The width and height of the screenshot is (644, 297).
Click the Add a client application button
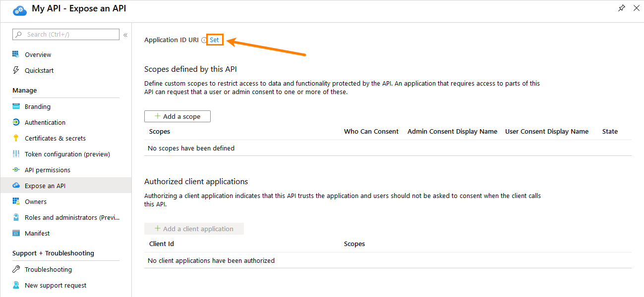[x=194, y=228]
